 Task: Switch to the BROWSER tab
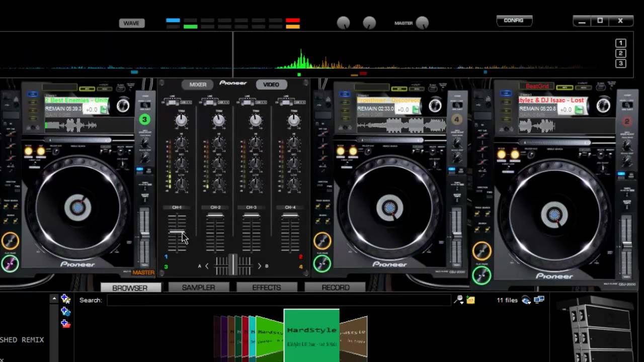tap(130, 288)
